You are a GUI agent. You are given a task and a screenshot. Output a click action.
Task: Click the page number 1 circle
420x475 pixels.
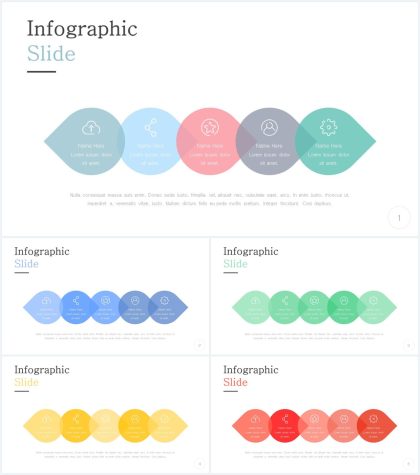(x=399, y=218)
